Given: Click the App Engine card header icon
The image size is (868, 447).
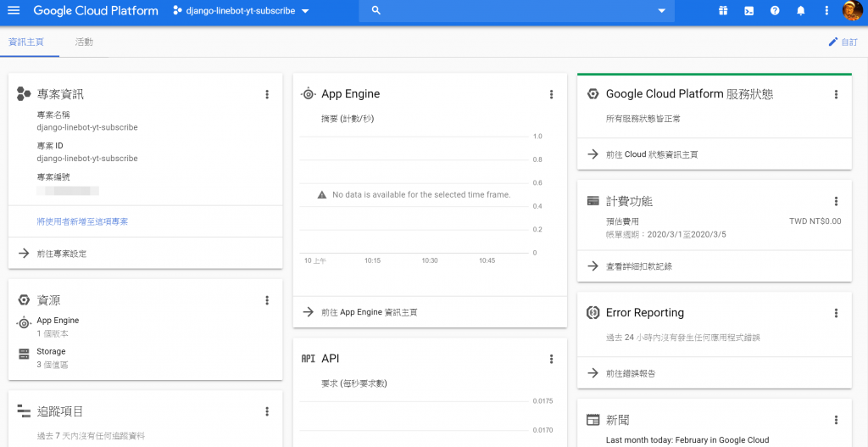Looking at the screenshot, I should point(308,94).
